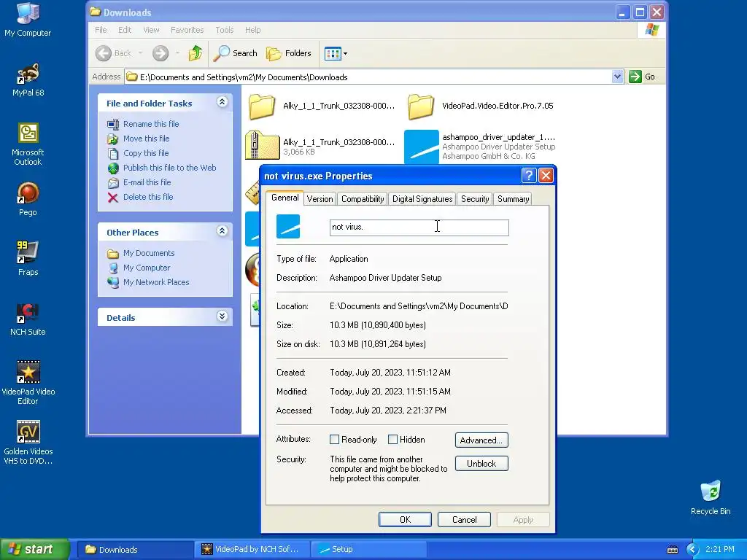Toggle the Folders pane button
The width and height of the screenshot is (747, 560).
click(x=289, y=53)
